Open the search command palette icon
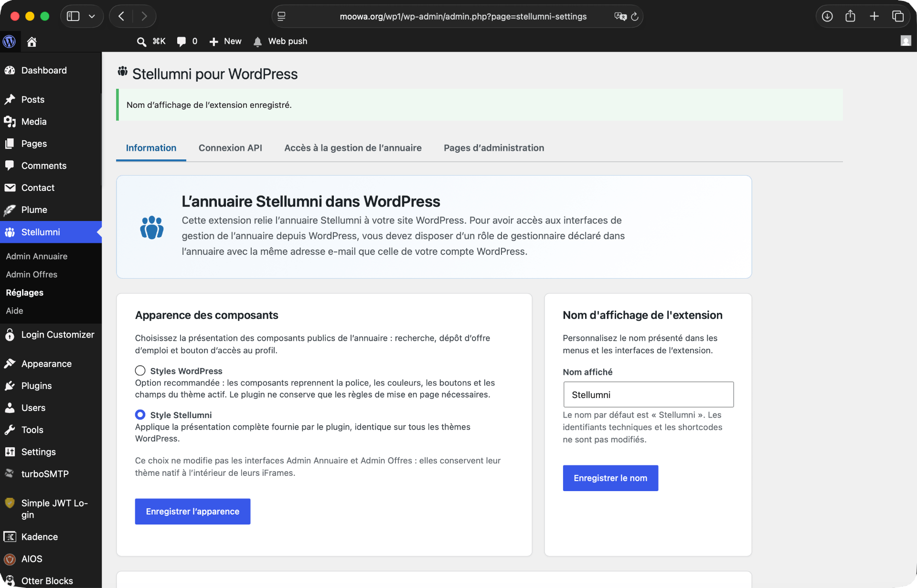917x588 pixels. pyautogui.click(x=141, y=42)
